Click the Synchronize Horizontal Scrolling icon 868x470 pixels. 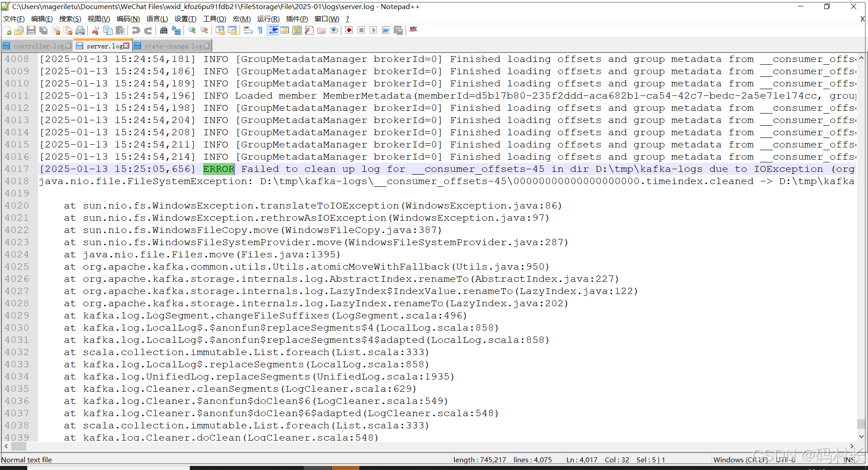(x=232, y=30)
